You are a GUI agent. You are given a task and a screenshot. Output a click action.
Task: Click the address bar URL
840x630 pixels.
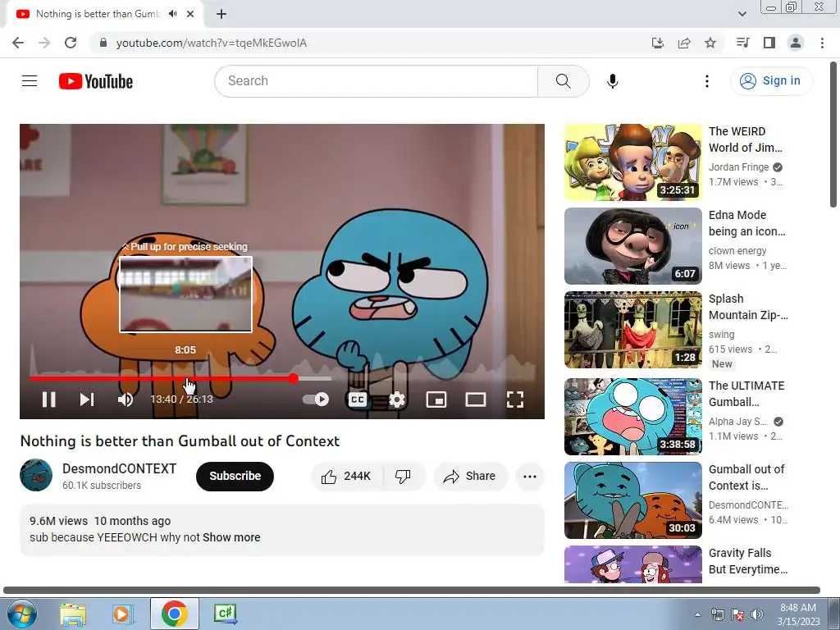click(x=212, y=43)
